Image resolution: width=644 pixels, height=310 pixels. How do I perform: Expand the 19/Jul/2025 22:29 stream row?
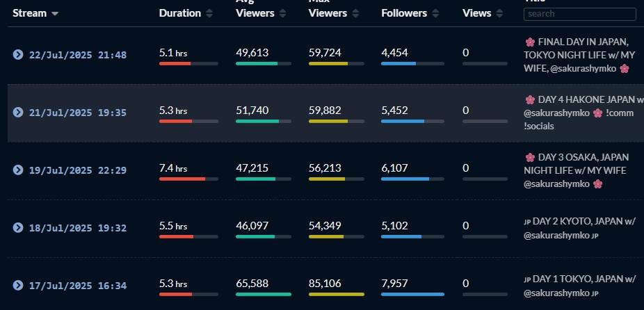(x=17, y=170)
